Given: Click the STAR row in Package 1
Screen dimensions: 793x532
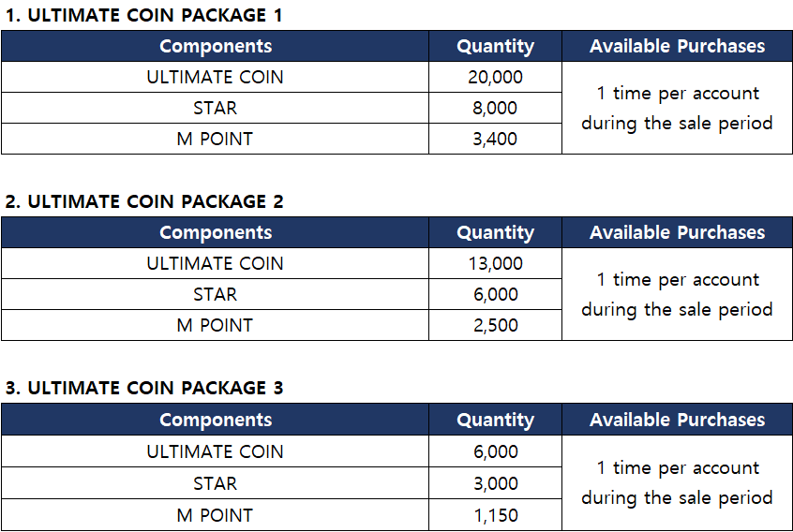Looking at the screenshot, I should pos(215,108).
